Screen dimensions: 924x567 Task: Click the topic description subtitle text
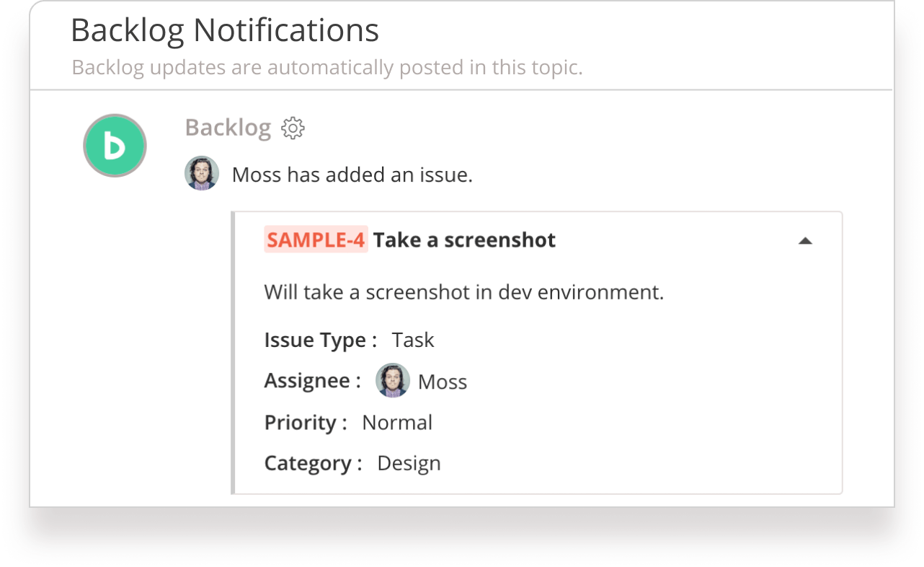[x=327, y=68]
